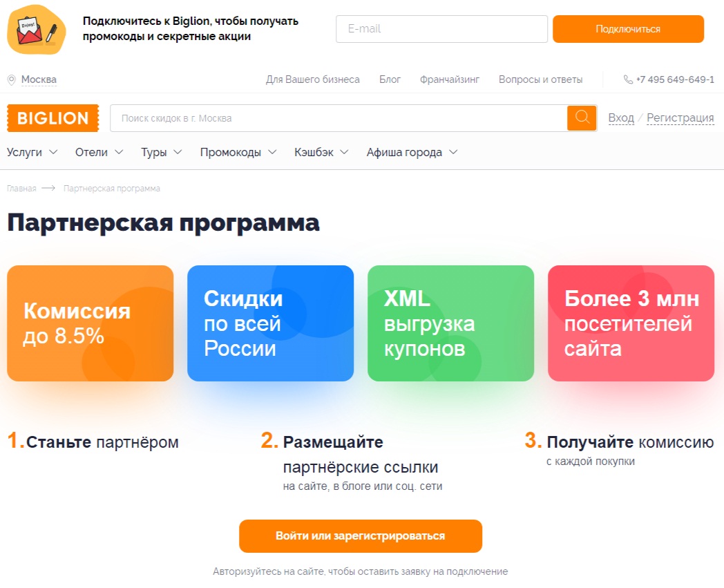The width and height of the screenshot is (724, 588).
Task: Click the Авторизуйтесь на сайте hint text
Action: 360,571
